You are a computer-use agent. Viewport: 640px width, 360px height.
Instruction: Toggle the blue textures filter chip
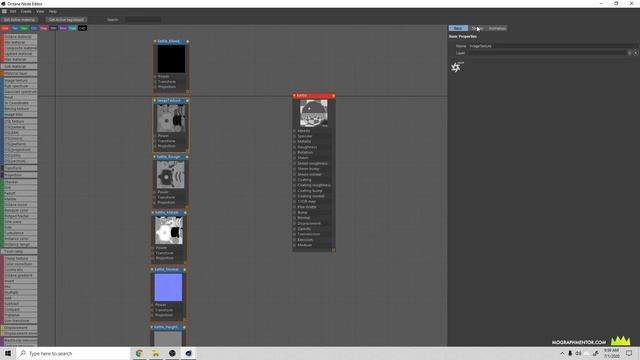(15, 28)
